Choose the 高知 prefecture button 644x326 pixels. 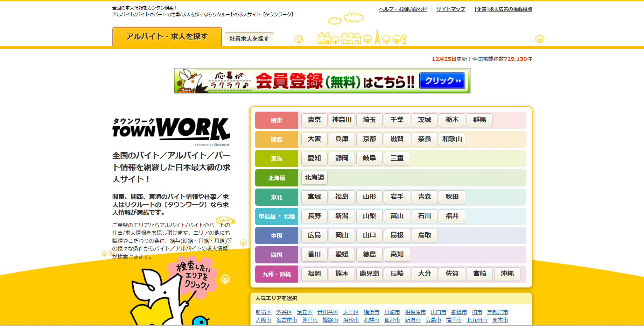pos(397,255)
